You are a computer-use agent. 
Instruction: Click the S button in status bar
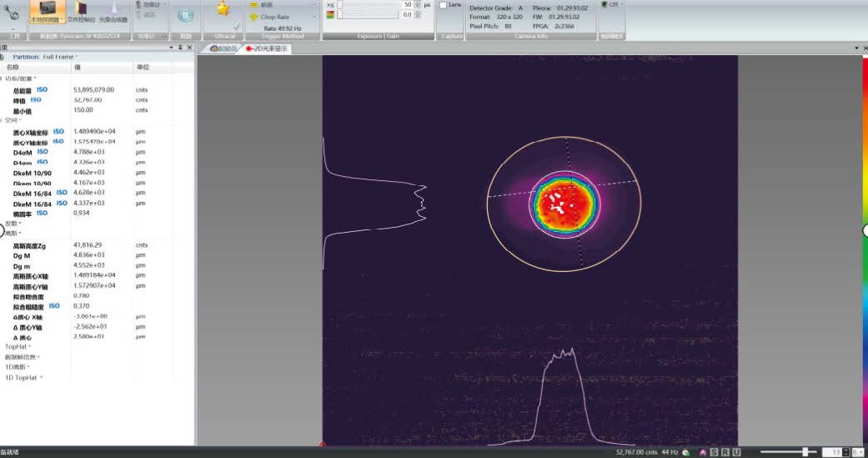pyautogui.click(x=715, y=452)
